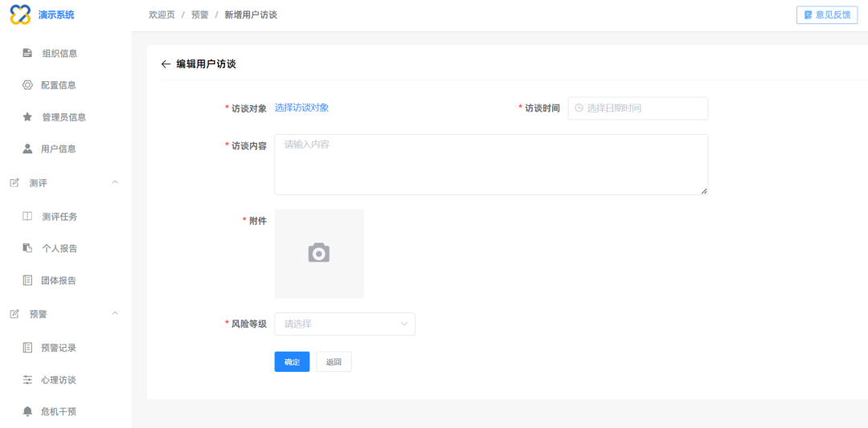Click 预警 in the breadcrumb
The width and height of the screenshot is (868, 428).
(200, 15)
